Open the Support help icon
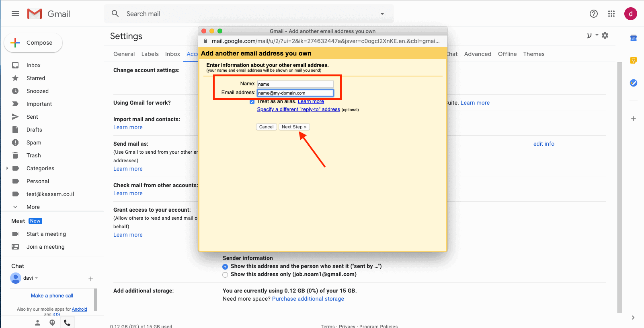 (x=594, y=14)
